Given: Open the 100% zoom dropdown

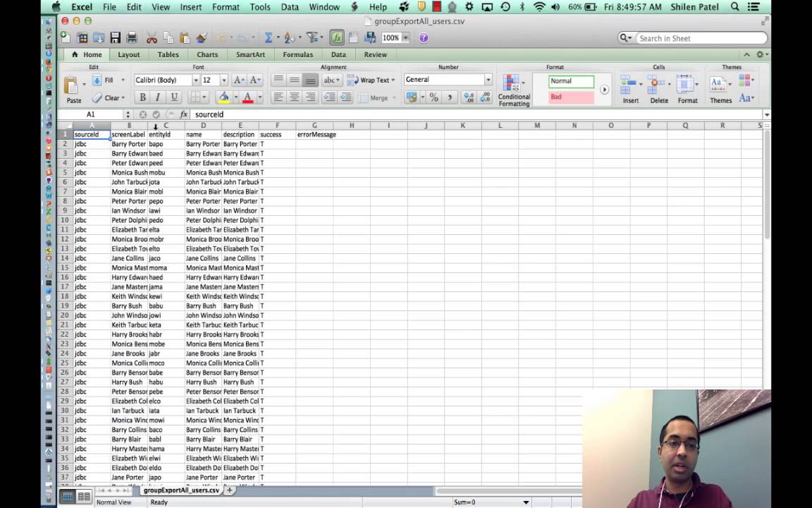Looking at the screenshot, I should point(405,37).
